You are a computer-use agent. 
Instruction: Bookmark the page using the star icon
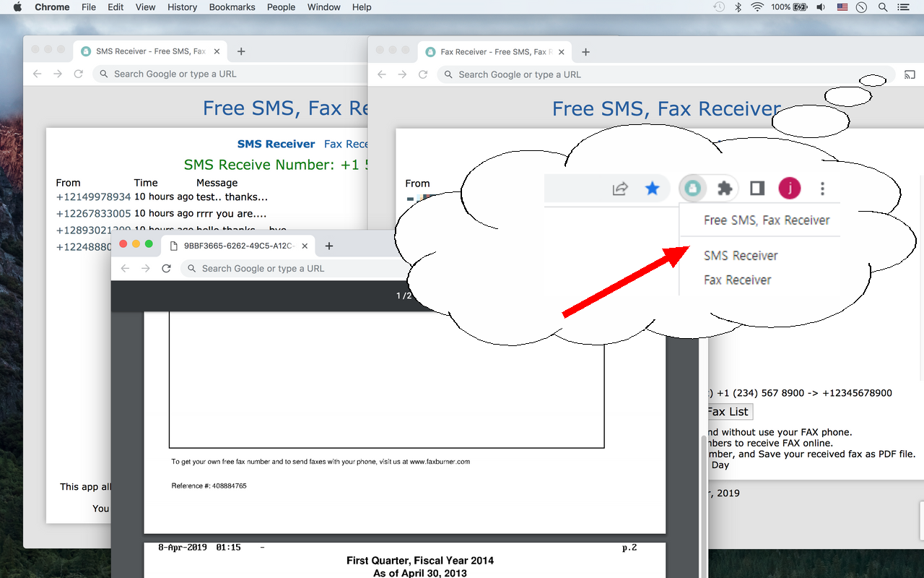[653, 188]
